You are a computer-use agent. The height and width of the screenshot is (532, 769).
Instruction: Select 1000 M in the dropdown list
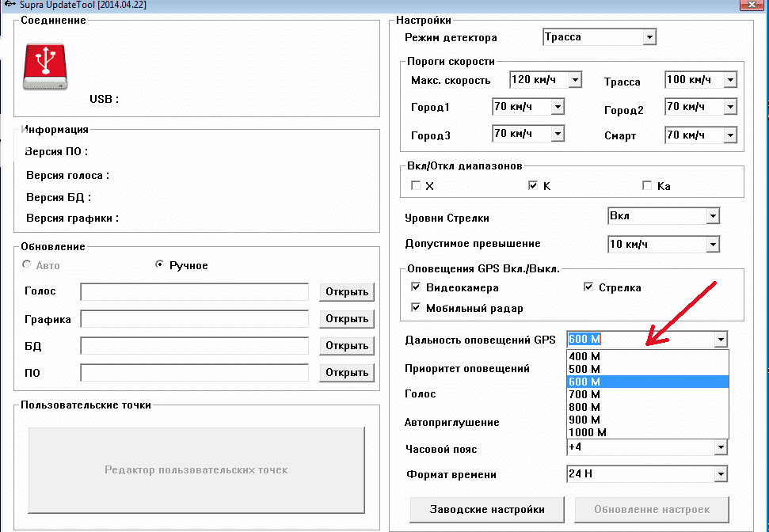[x=587, y=432]
